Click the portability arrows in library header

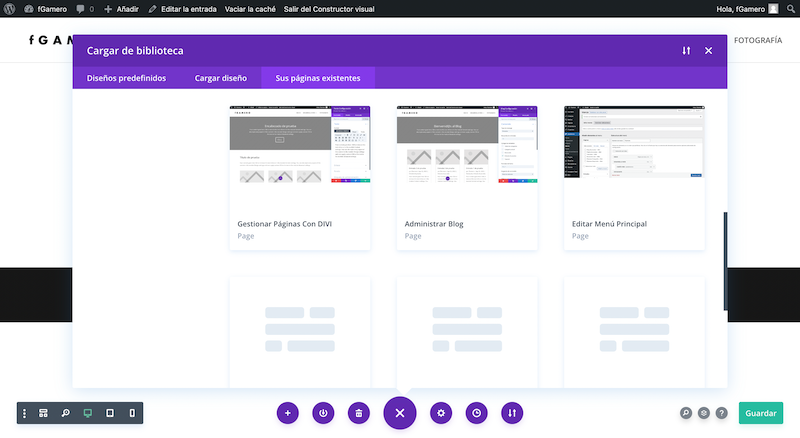coord(686,51)
